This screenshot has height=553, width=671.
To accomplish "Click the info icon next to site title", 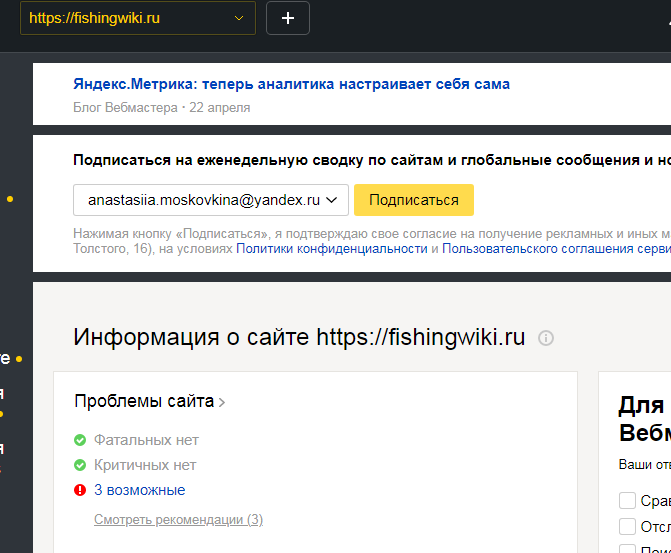I will 546,338.
